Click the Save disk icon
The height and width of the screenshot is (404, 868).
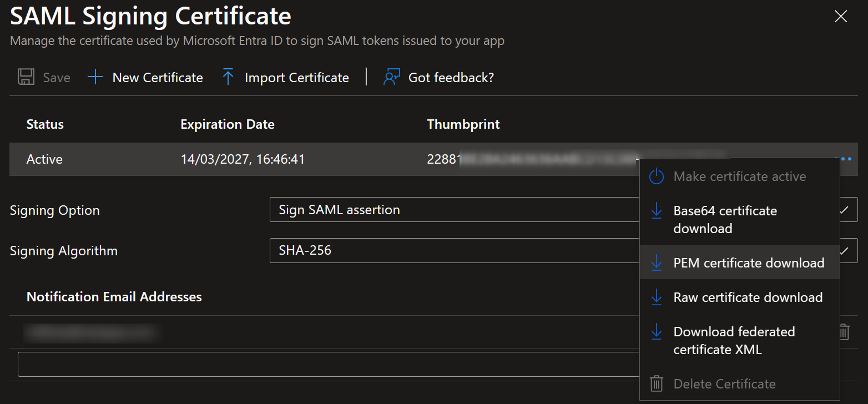(x=26, y=77)
